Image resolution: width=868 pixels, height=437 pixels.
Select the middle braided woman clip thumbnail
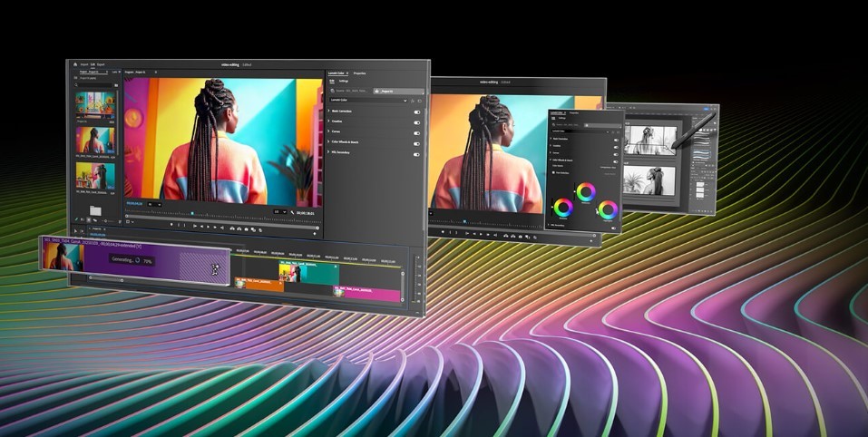coord(95,140)
